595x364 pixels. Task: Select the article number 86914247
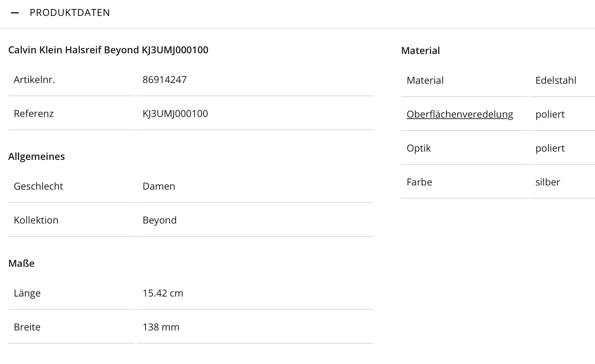(165, 80)
